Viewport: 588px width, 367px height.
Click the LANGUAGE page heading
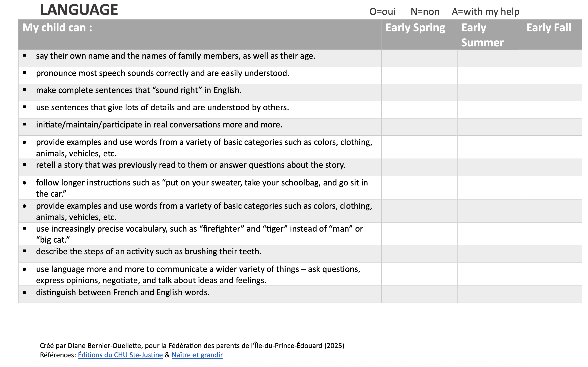pos(79,10)
